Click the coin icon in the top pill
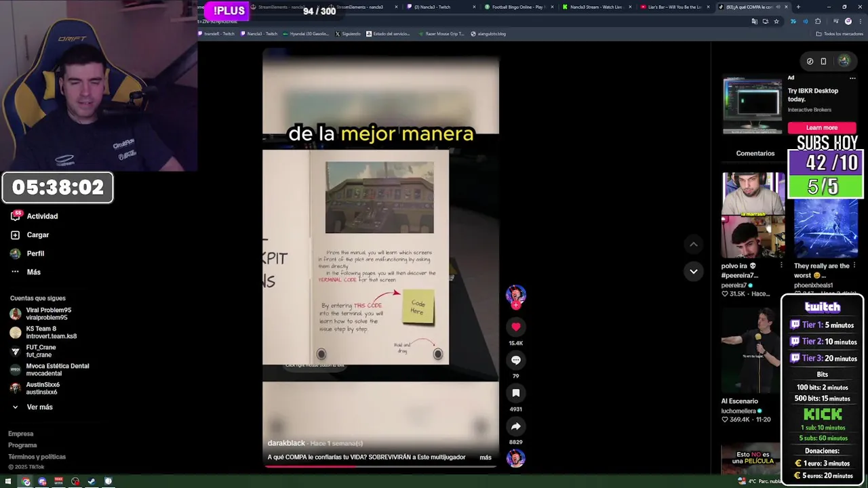This screenshot has width=868, height=488. pos(810,61)
